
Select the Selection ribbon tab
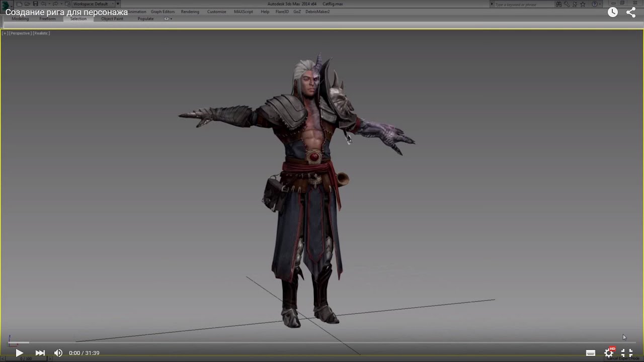tap(78, 19)
